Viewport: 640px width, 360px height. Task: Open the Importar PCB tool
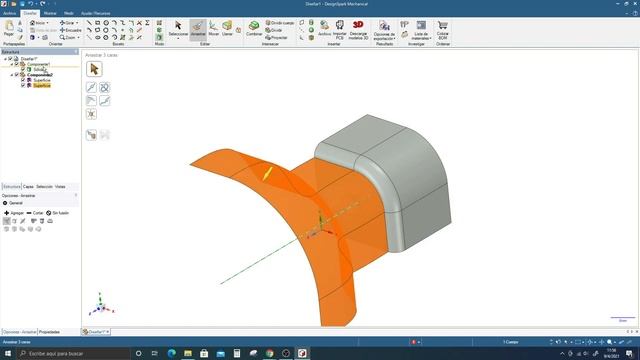click(340, 30)
